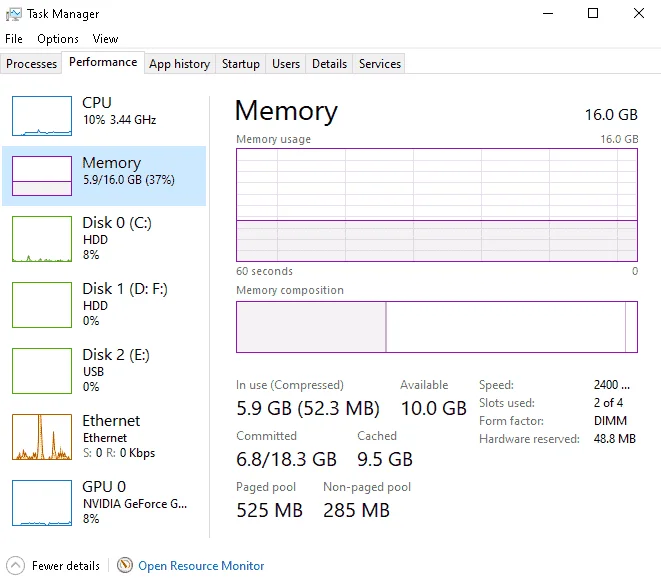Click the 'S: 0 R: 0 Kbps' Ethernet value
Viewport: 661px width, 585px height.
point(119,453)
